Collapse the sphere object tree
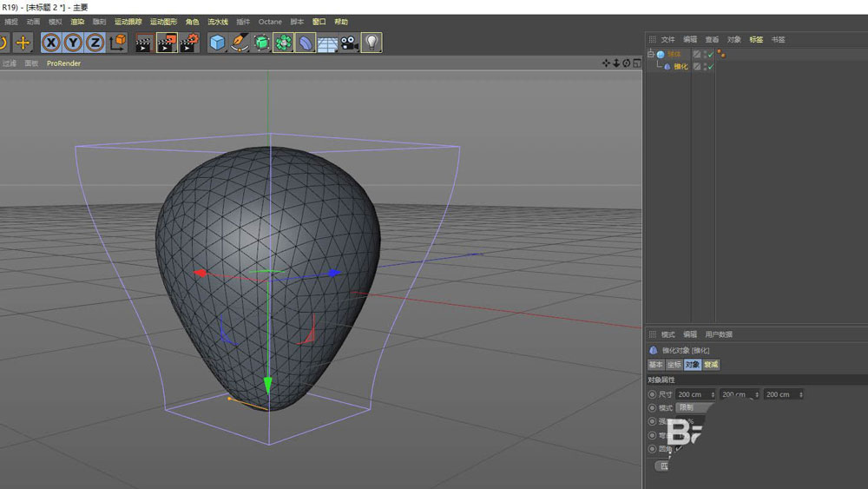 click(650, 54)
